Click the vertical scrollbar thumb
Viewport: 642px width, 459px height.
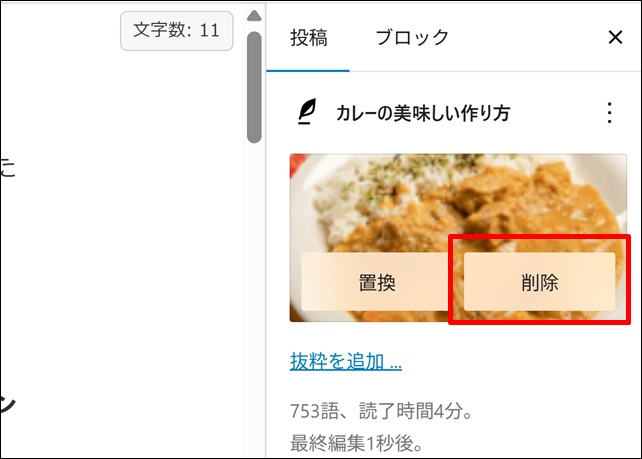(254, 87)
